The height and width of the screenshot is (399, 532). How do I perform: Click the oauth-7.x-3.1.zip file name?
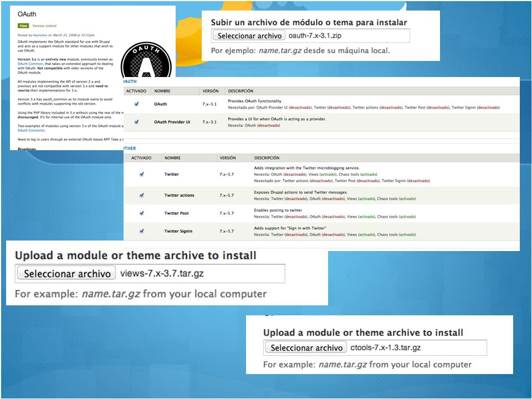click(315, 35)
